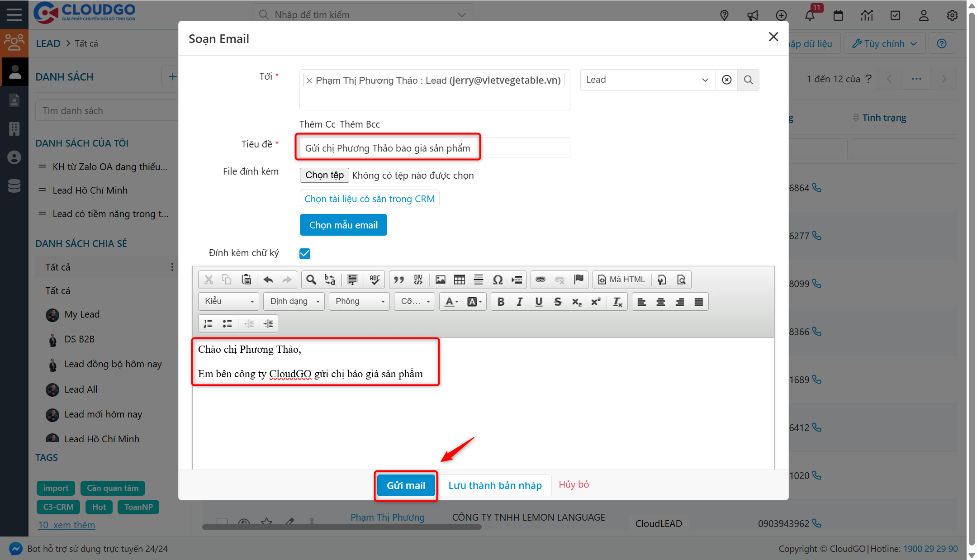Insert an image into the email body
Screen dimensions: 977x560
440,280
